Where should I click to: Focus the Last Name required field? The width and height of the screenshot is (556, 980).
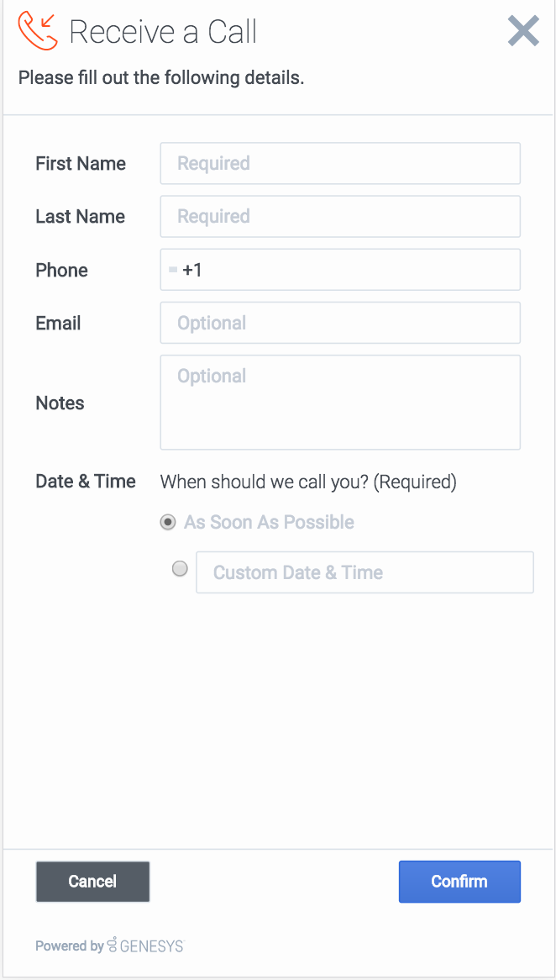click(x=339, y=216)
